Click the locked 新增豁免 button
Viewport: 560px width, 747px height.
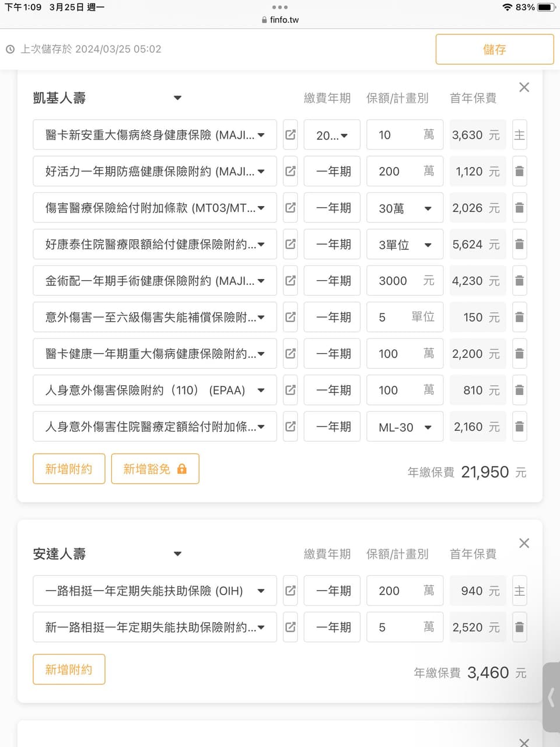point(155,469)
